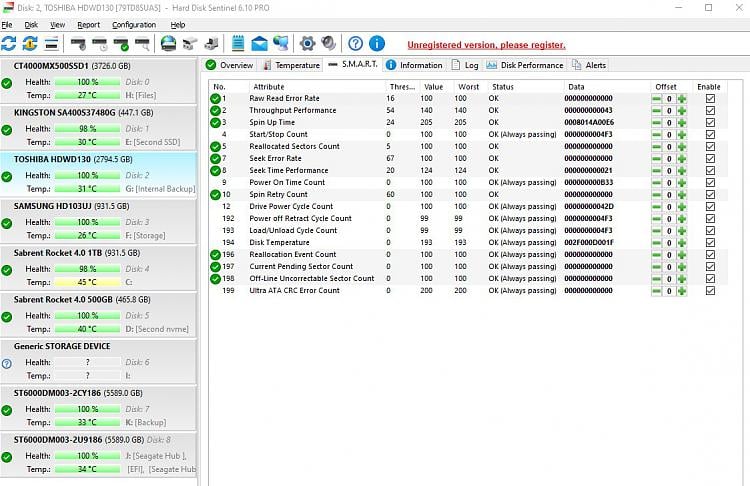The width and height of the screenshot is (750, 486).
Task: Click the speaker sound icon in toolbar
Action: 329,44
